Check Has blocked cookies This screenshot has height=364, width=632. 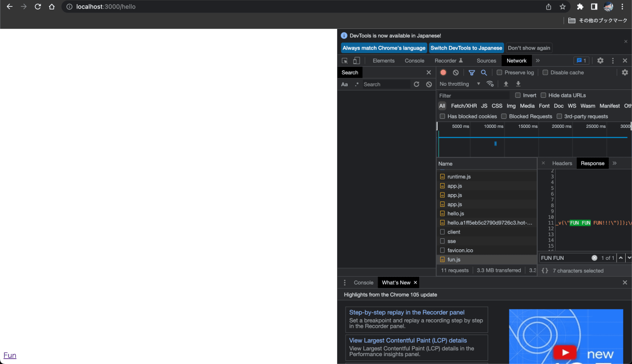click(442, 116)
